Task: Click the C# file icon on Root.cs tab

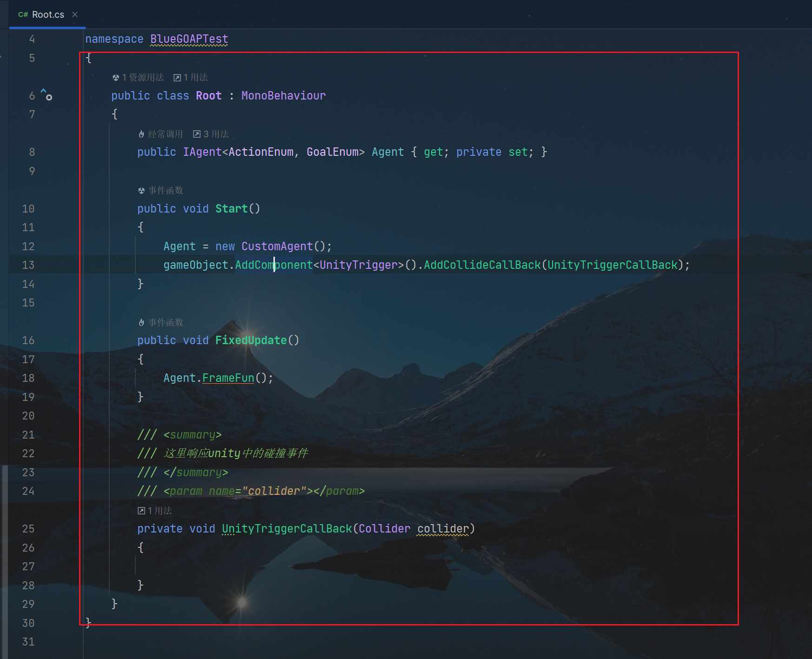Action: [x=23, y=14]
